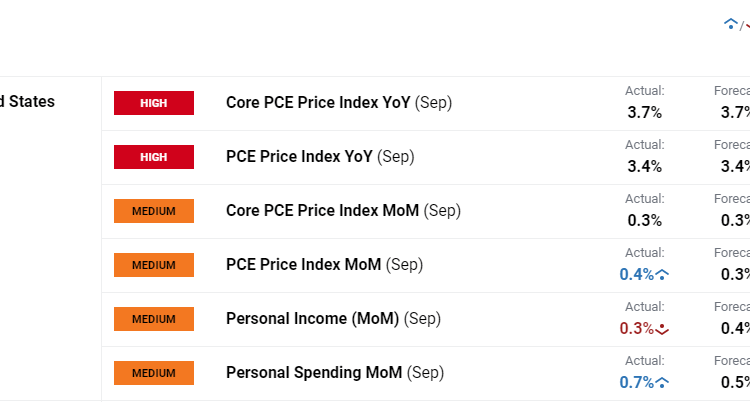Click MEDIUM badge on PCE Price Index MoM row

click(153, 265)
